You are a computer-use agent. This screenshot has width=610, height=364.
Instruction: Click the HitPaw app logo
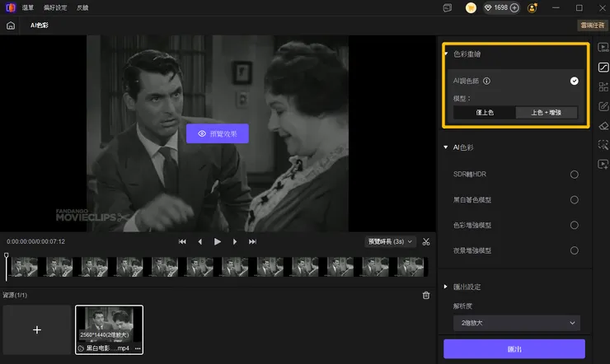[11, 7]
